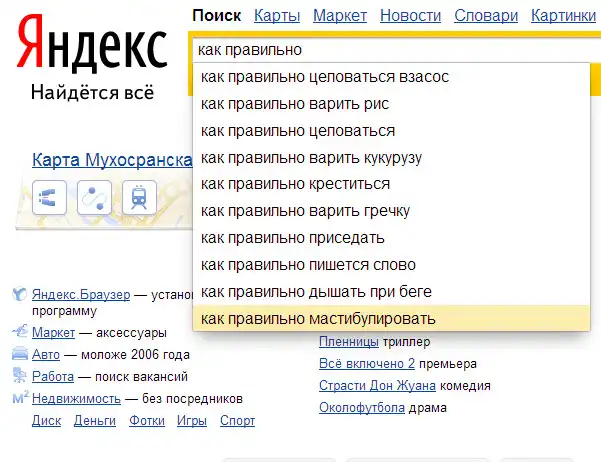Select suggestion «как правильно варить рис»
This screenshot has width=601, height=462.
point(294,104)
